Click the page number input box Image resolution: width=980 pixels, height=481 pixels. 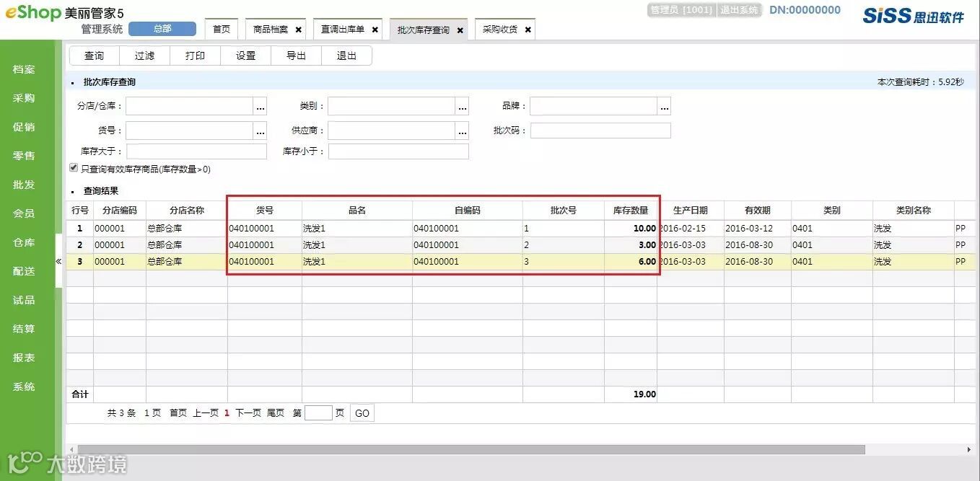point(318,413)
